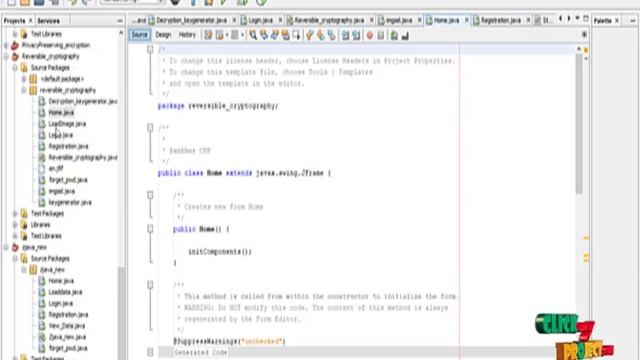This screenshot has width=640, height=360.
Task: Close the Home.java editor tab
Action: (x=467, y=20)
